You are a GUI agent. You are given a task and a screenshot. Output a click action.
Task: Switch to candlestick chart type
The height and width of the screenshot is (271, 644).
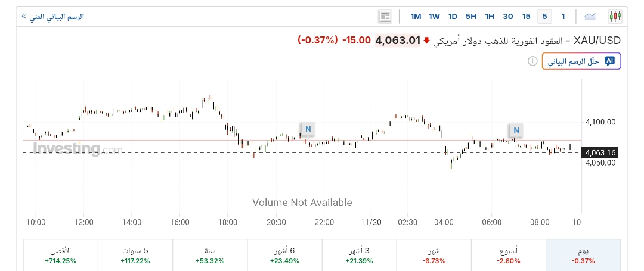tap(615, 16)
